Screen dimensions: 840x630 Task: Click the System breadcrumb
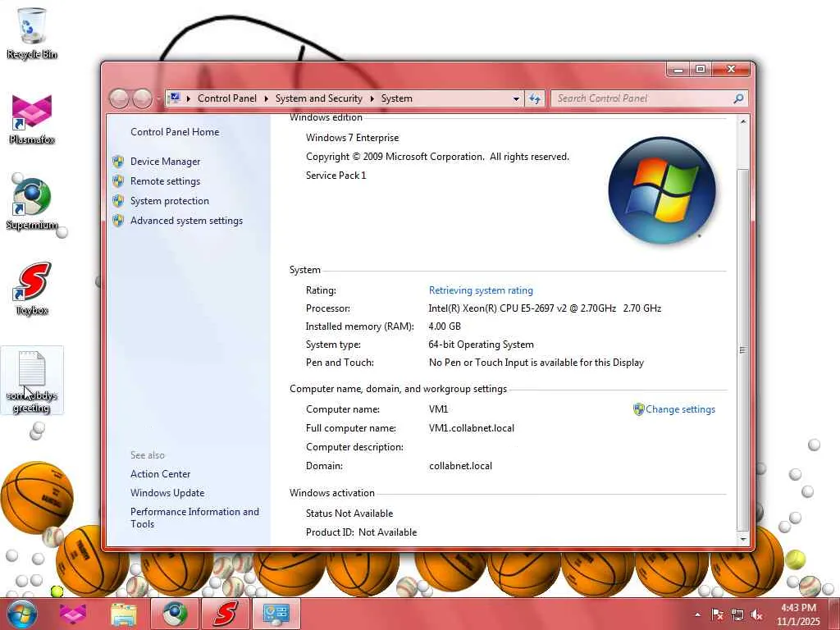(396, 98)
